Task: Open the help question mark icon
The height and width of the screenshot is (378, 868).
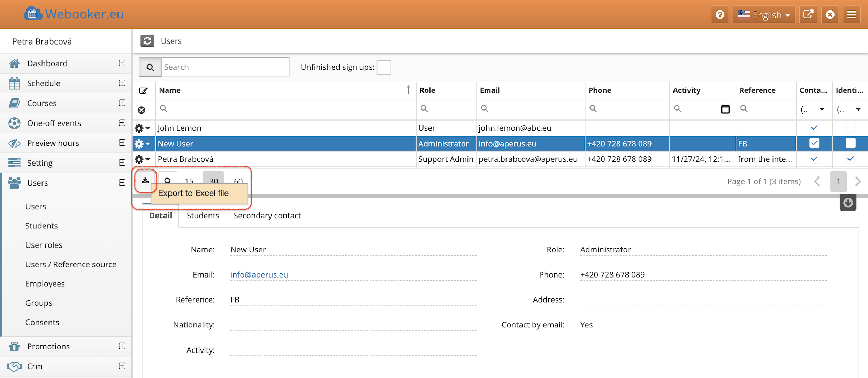Action: click(720, 15)
